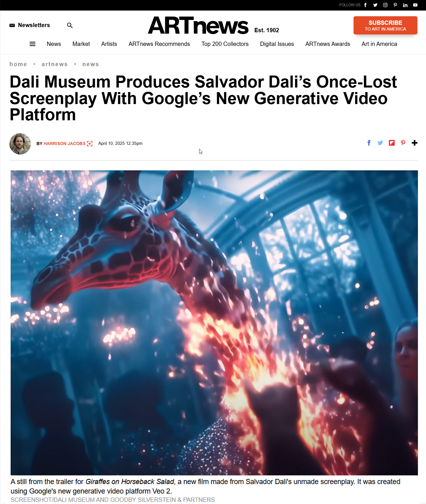Screen dimensions: 426x504
Task: Open the LinkedIn icon in top bar
Action: pyautogui.click(x=405, y=5)
